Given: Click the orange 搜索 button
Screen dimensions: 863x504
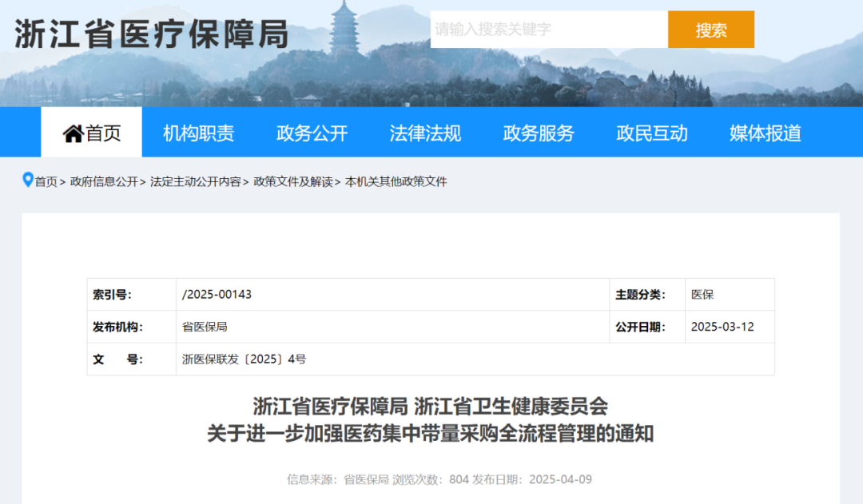Looking at the screenshot, I should tap(711, 30).
